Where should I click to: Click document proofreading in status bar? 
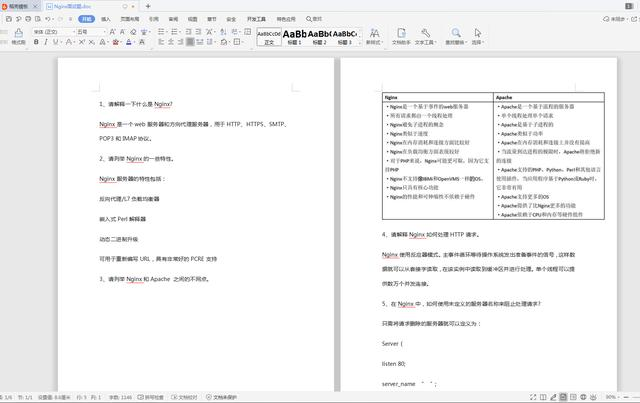[184, 397]
